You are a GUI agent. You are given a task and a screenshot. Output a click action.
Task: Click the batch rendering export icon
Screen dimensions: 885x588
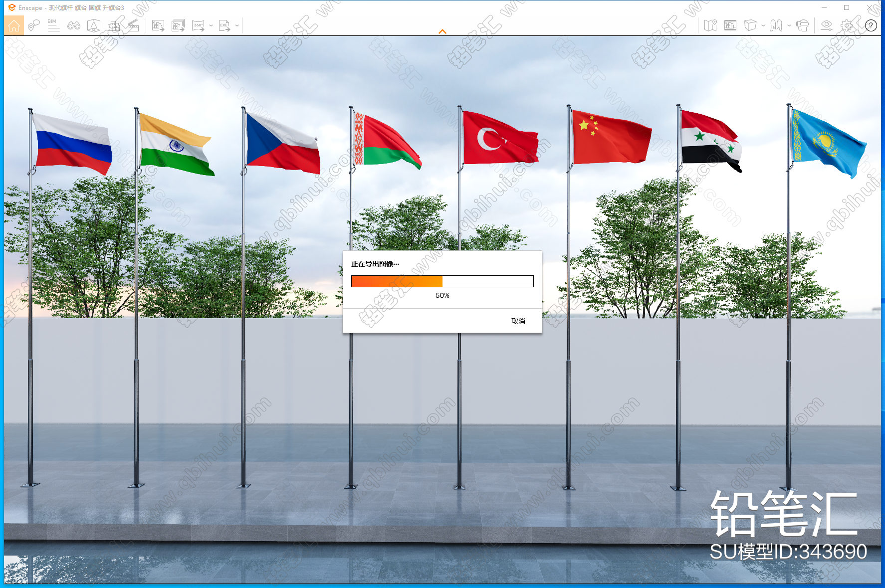(x=178, y=25)
